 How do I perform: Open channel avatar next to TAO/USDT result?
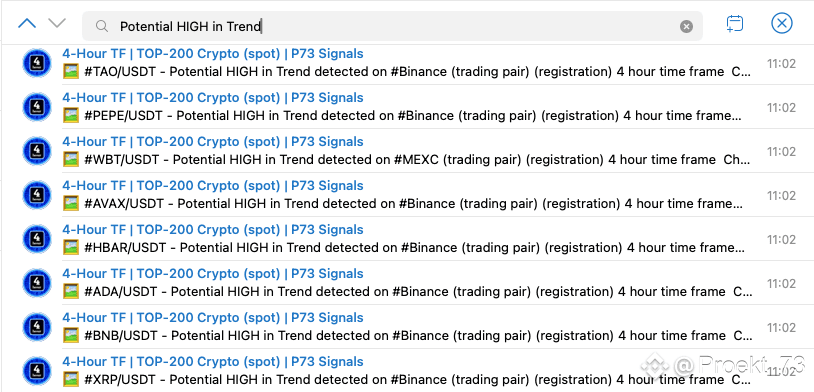click(x=37, y=63)
